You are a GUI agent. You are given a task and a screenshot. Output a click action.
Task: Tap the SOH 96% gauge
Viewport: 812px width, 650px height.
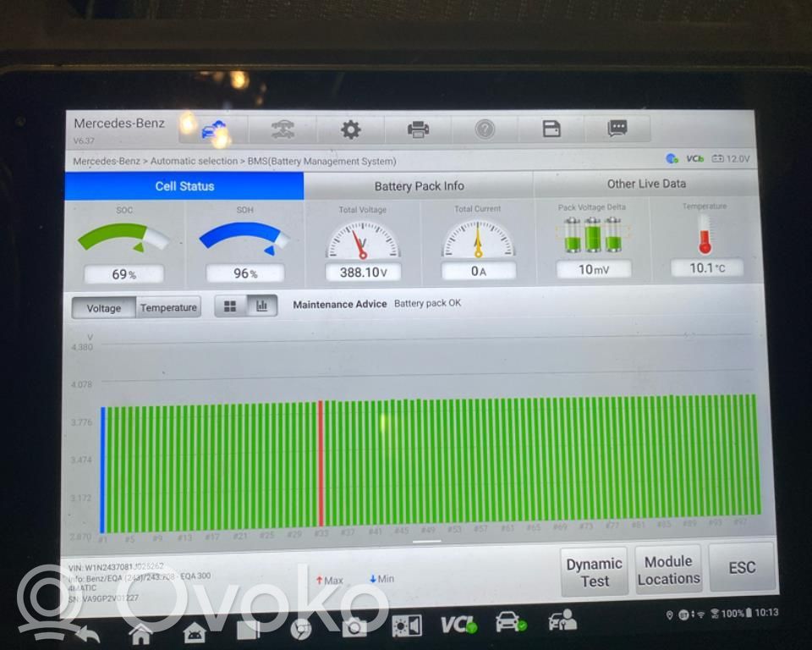point(244,239)
